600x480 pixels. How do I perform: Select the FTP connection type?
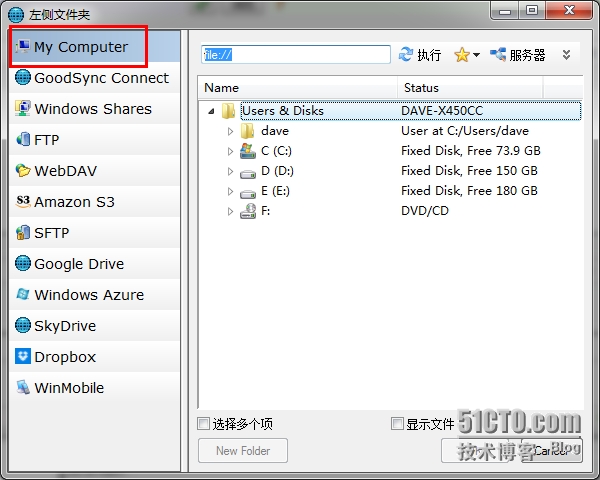coord(95,140)
